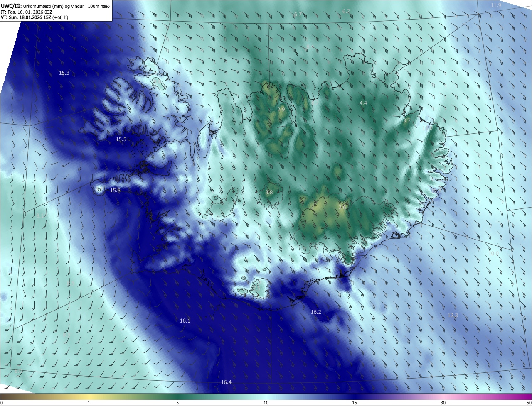Click the 15.5 value label over the Westfjords
This screenshot has width=532, height=406.
(x=121, y=139)
